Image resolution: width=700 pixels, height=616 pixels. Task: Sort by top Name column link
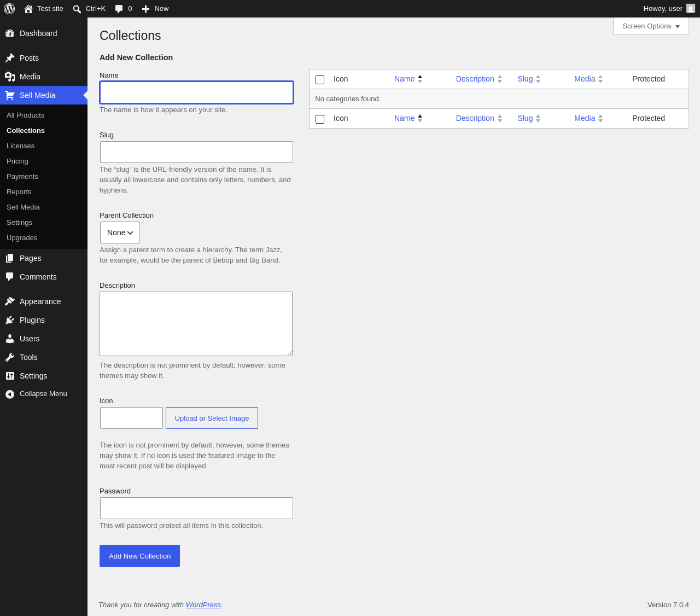[404, 79]
